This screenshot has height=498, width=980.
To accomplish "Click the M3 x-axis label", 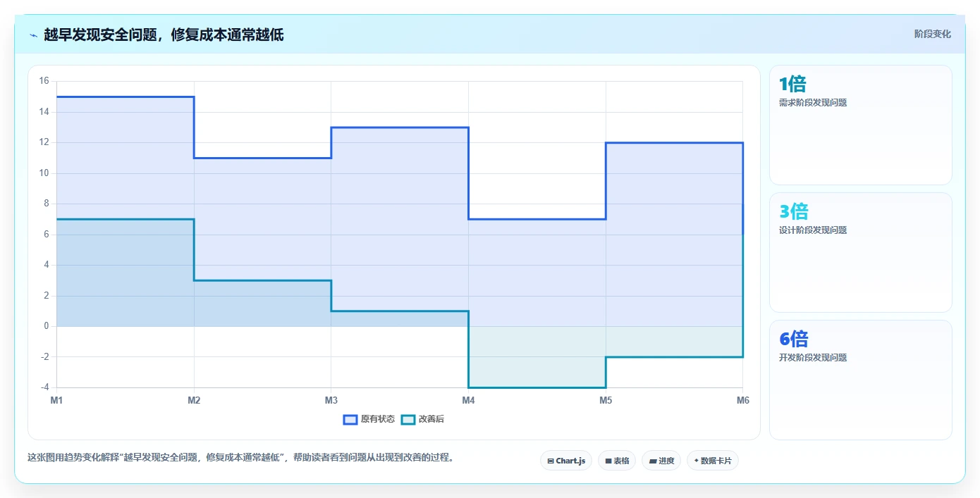I will [x=331, y=400].
